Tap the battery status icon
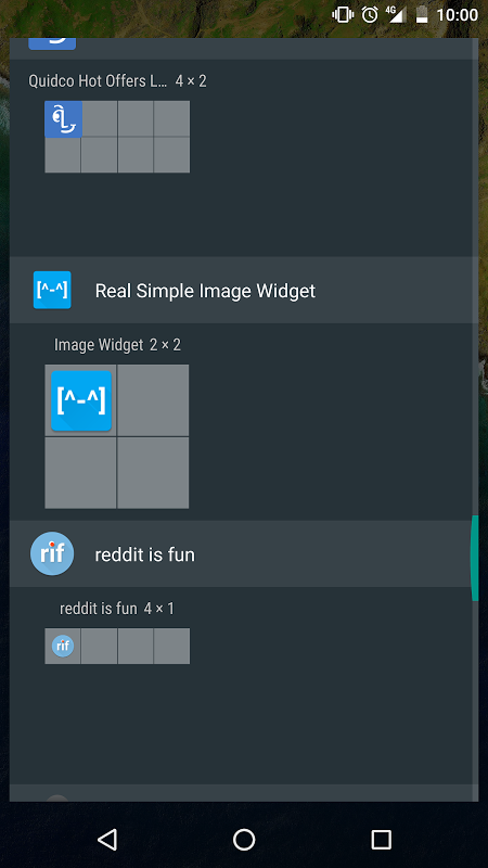The image size is (488, 868). [x=421, y=15]
